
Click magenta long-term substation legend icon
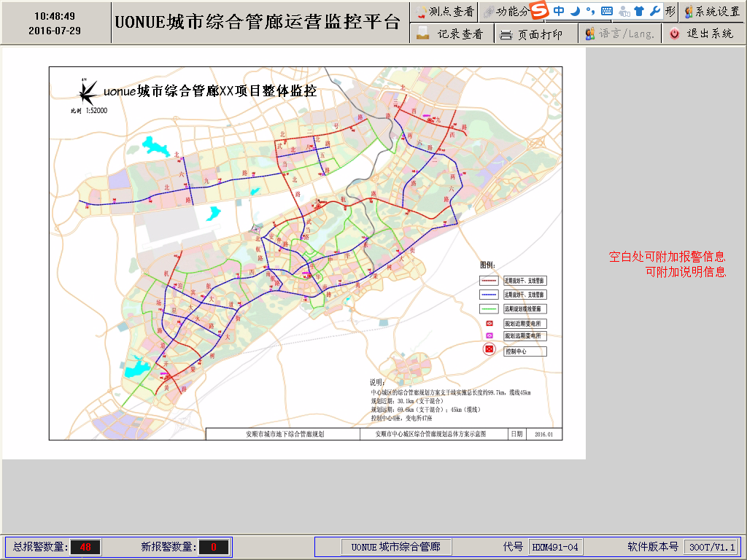tap(489, 336)
